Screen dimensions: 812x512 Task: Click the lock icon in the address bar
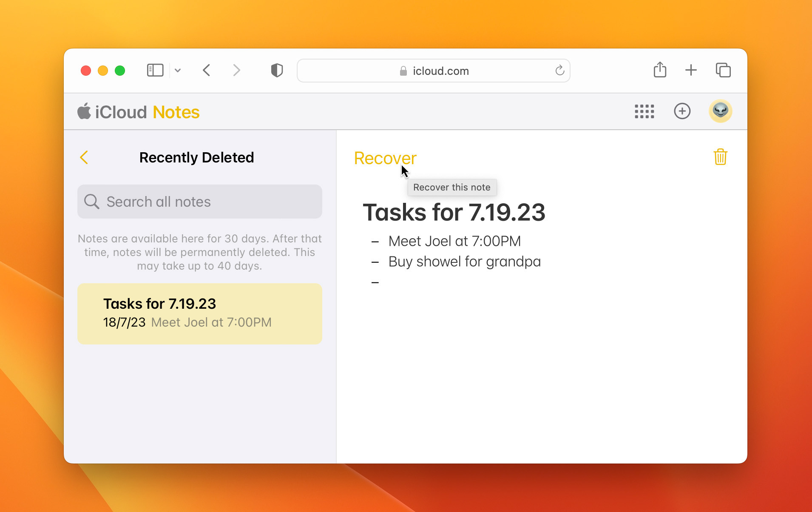point(403,71)
